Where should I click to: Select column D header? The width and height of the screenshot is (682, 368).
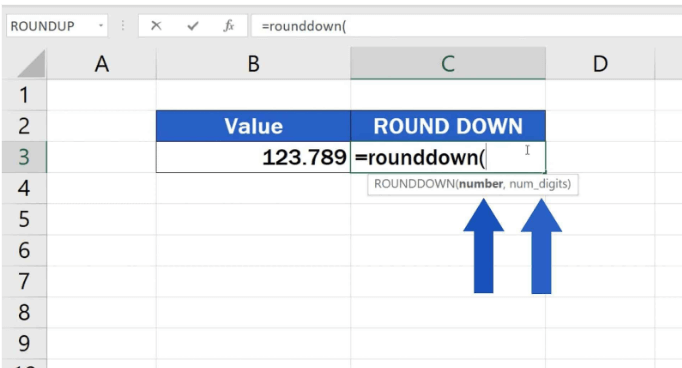pos(600,64)
